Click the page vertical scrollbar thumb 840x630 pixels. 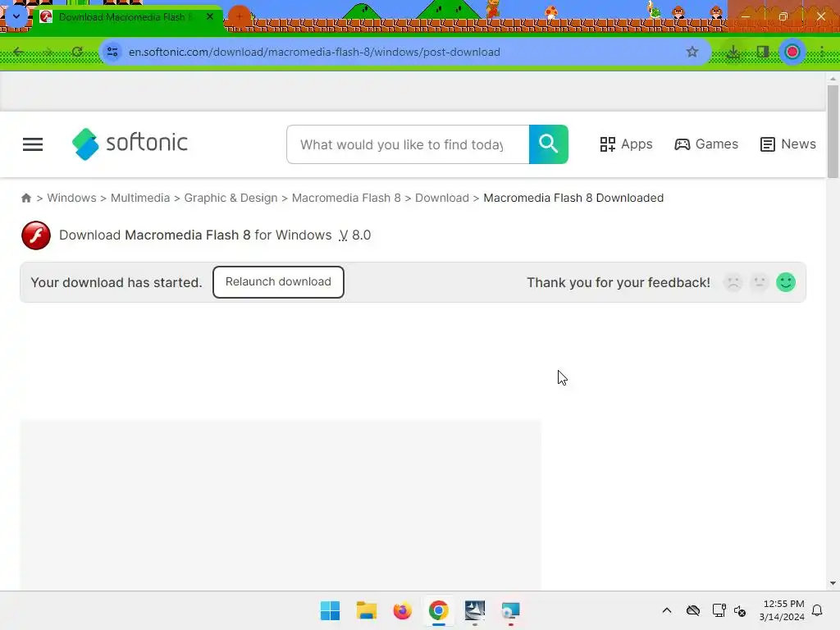click(x=833, y=131)
